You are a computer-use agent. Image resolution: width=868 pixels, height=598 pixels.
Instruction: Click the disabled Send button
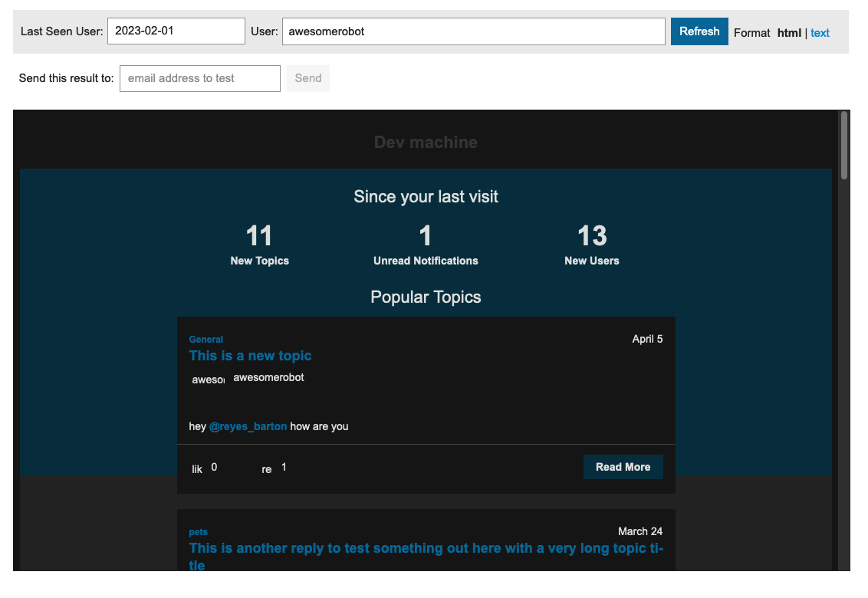[307, 78]
